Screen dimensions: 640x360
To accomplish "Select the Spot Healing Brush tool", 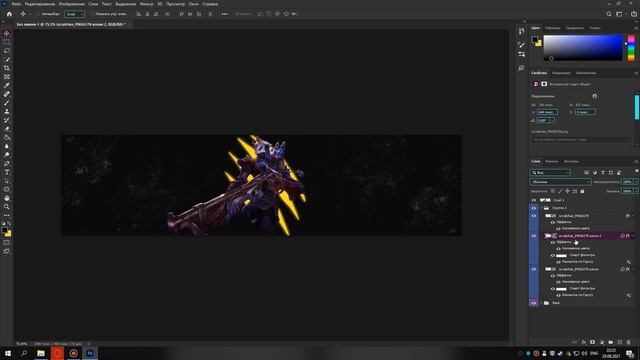I will 7,94.
